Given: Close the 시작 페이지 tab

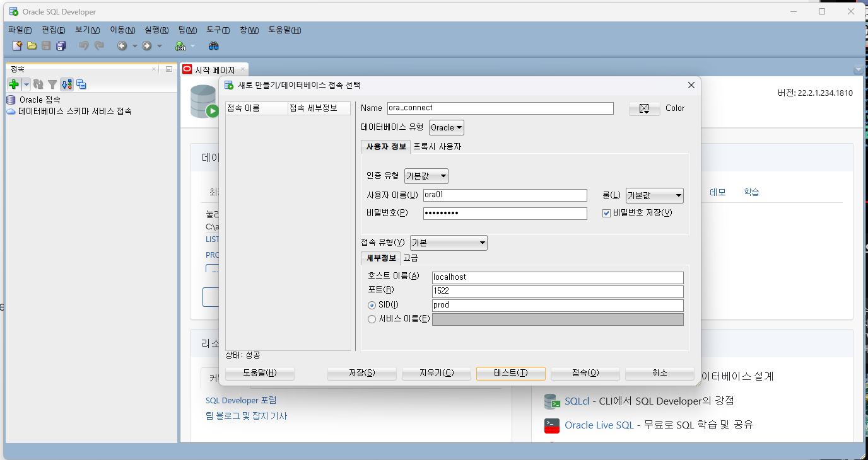Looking at the screenshot, I should (x=243, y=69).
